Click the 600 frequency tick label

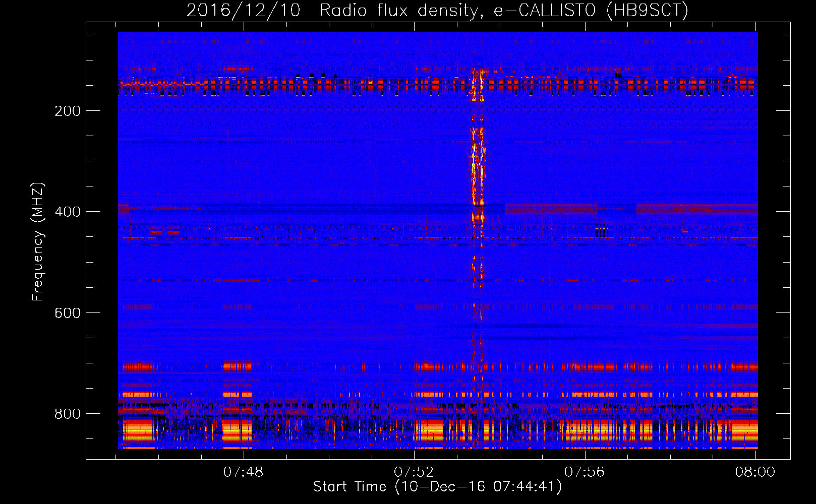click(68, 313)
